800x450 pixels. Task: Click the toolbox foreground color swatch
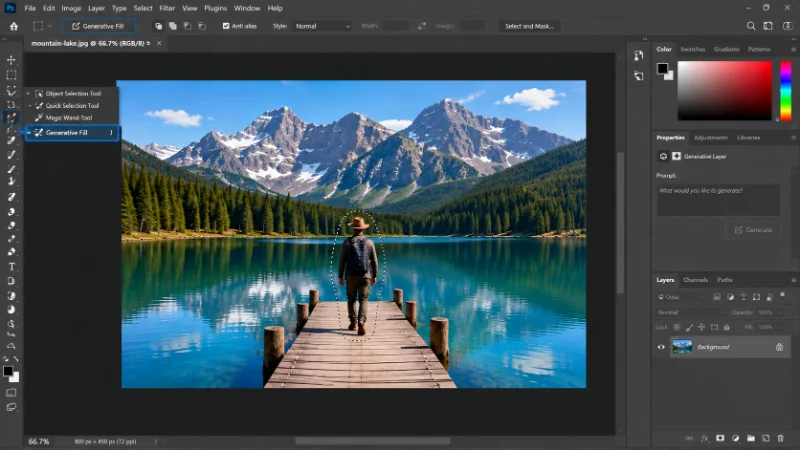pos(8,371)
